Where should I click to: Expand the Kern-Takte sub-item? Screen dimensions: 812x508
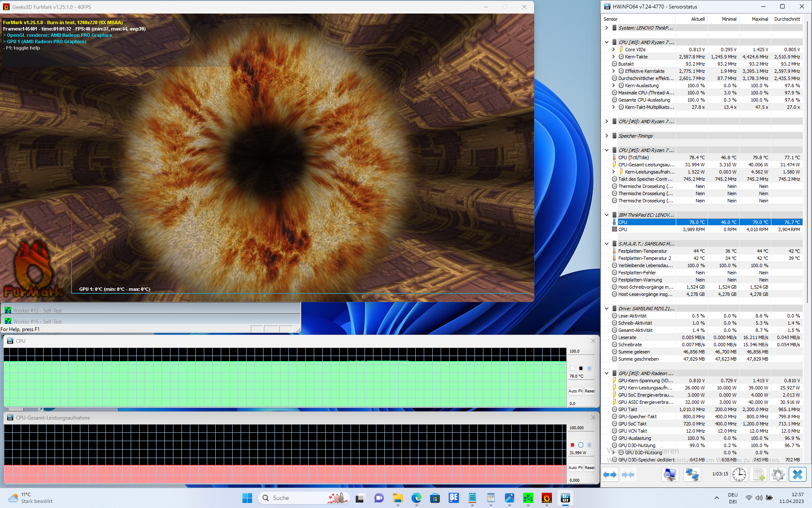point(614,57)
